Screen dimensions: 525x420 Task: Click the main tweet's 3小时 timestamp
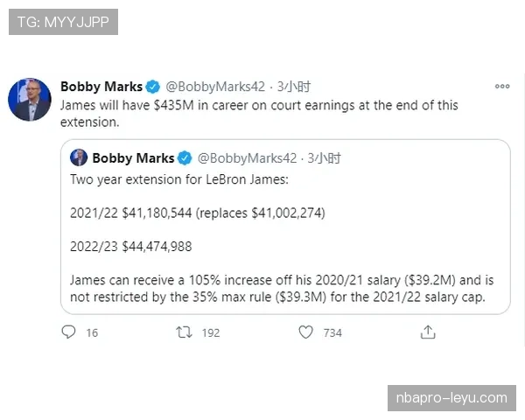click(294, 87)
